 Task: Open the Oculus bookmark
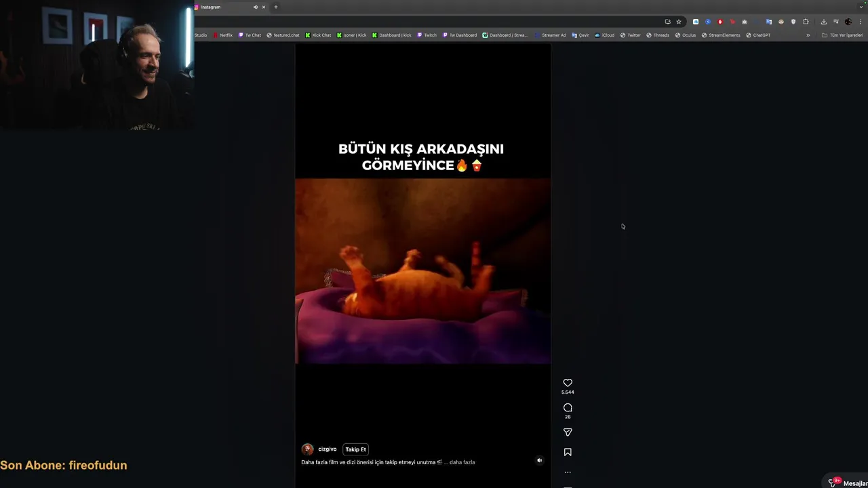pyautogui.click(x=686, y=35)
